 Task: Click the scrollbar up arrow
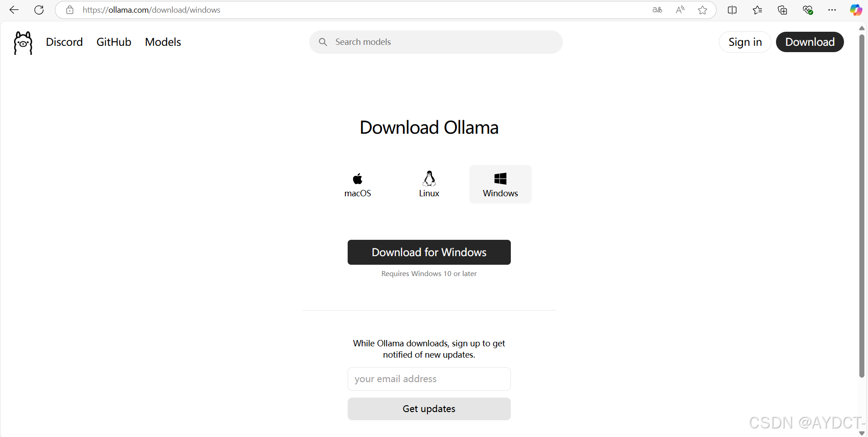pyautogui.click(x=862, y=28)
